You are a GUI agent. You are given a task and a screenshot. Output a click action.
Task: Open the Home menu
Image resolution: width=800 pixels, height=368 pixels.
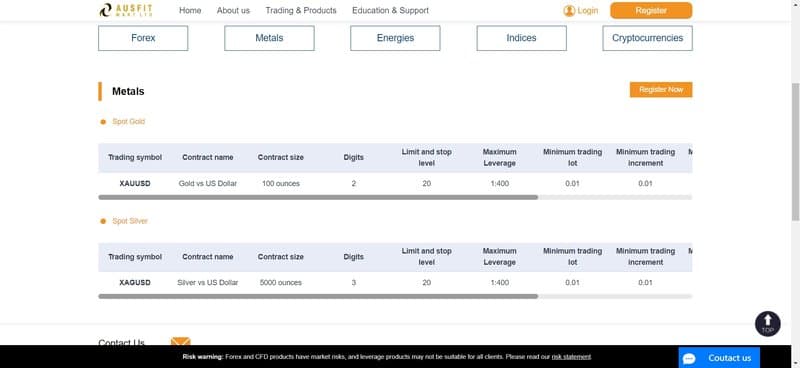click(x=190, y=10)
